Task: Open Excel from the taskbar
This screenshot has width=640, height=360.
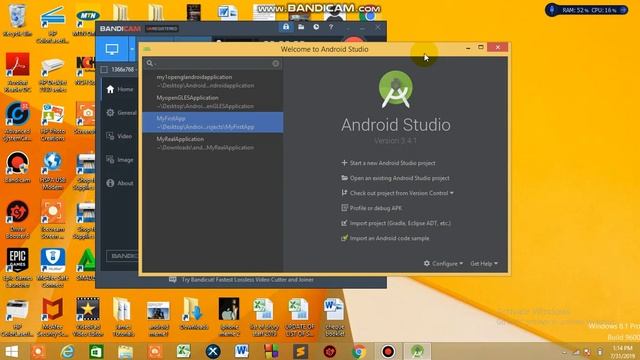Action: coord(184,351)
